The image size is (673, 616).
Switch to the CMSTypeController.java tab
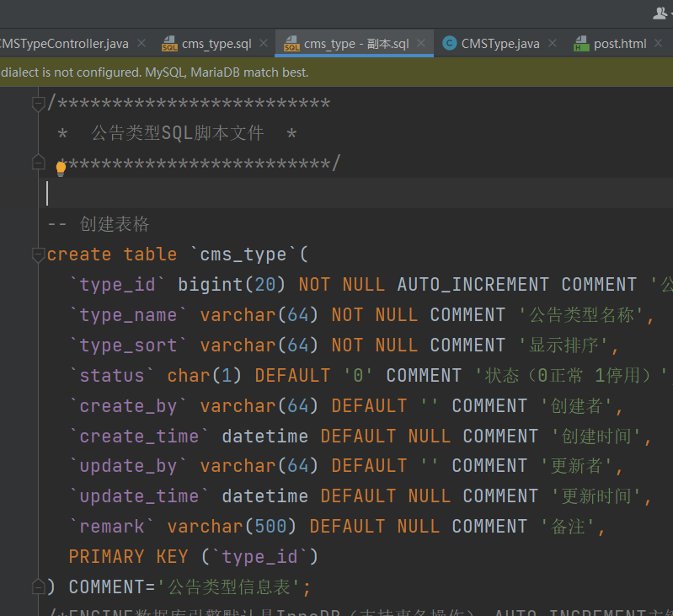click(x=63, y=44)
